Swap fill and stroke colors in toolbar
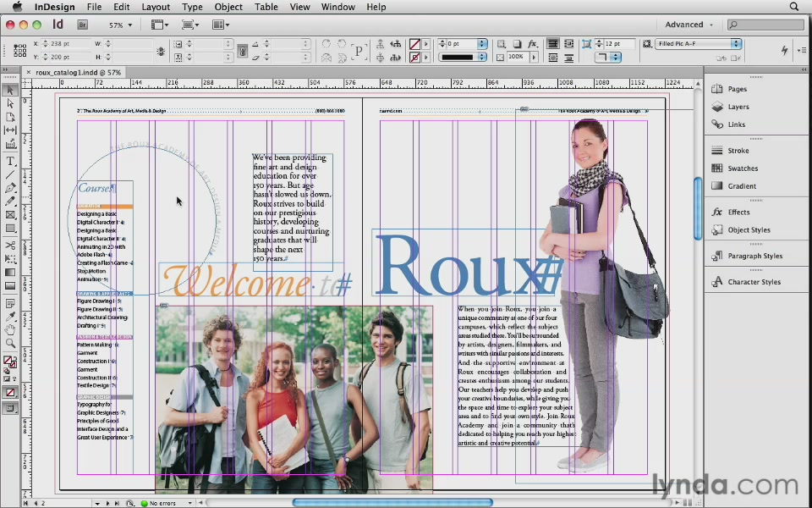812x508 pixels. pos(14,358)
